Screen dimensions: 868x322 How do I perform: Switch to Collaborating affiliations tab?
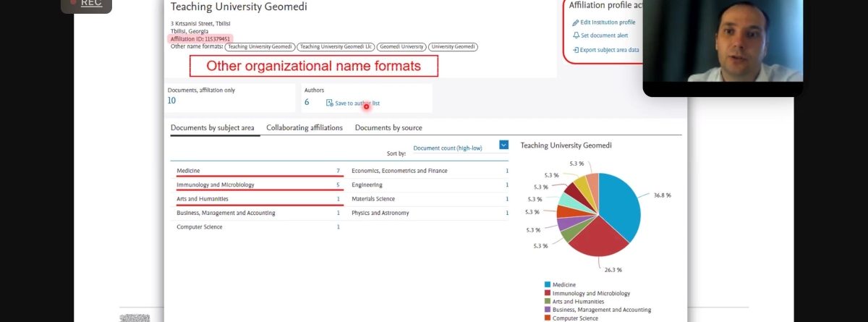point(305,128)
